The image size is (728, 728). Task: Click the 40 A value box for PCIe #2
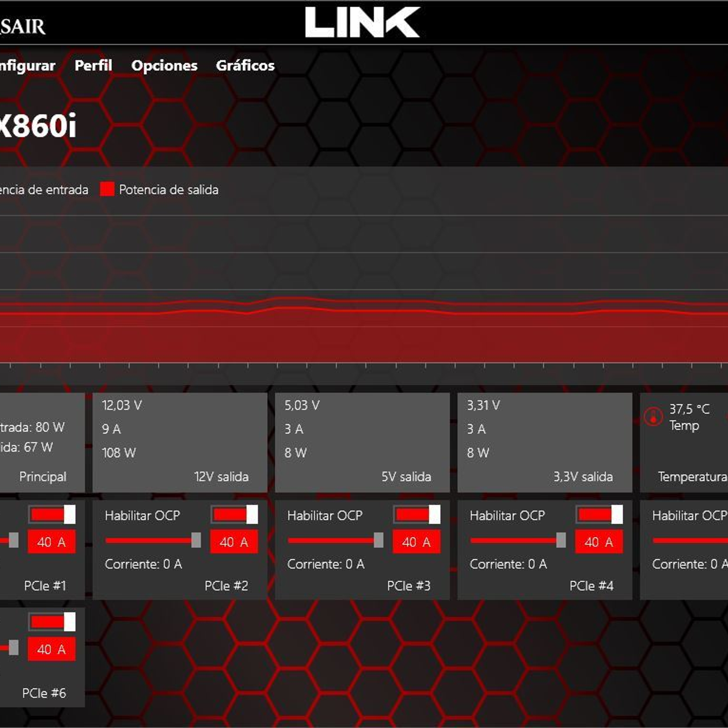coord(234,541)
